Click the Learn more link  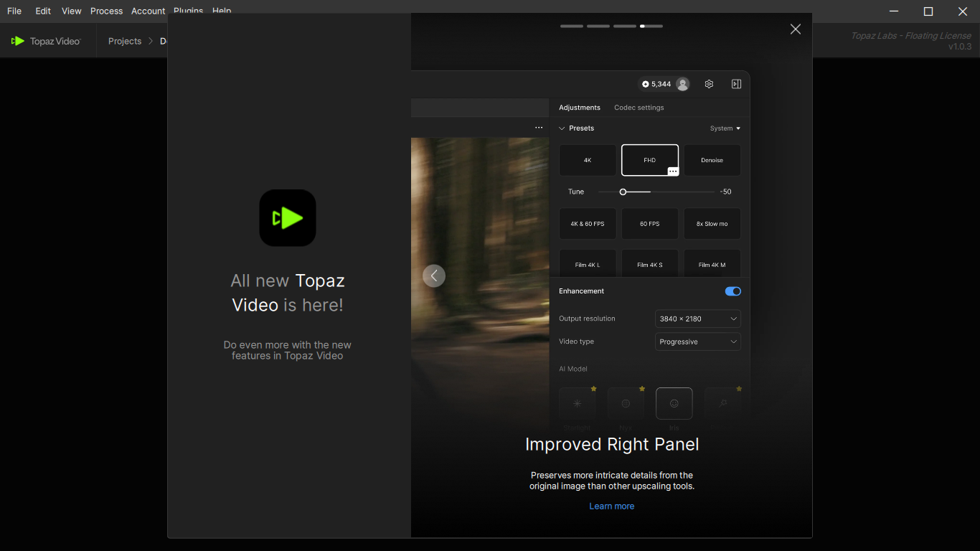[x=611, y=506]
